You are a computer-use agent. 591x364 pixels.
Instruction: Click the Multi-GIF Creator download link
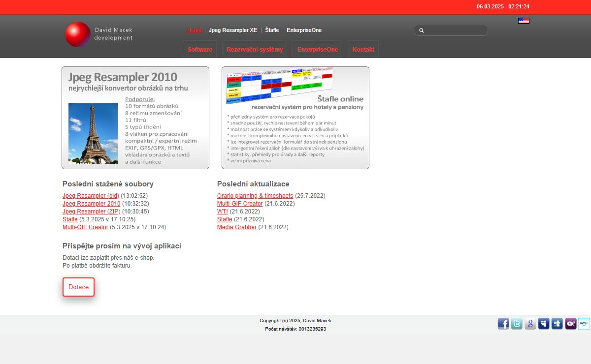85,227
